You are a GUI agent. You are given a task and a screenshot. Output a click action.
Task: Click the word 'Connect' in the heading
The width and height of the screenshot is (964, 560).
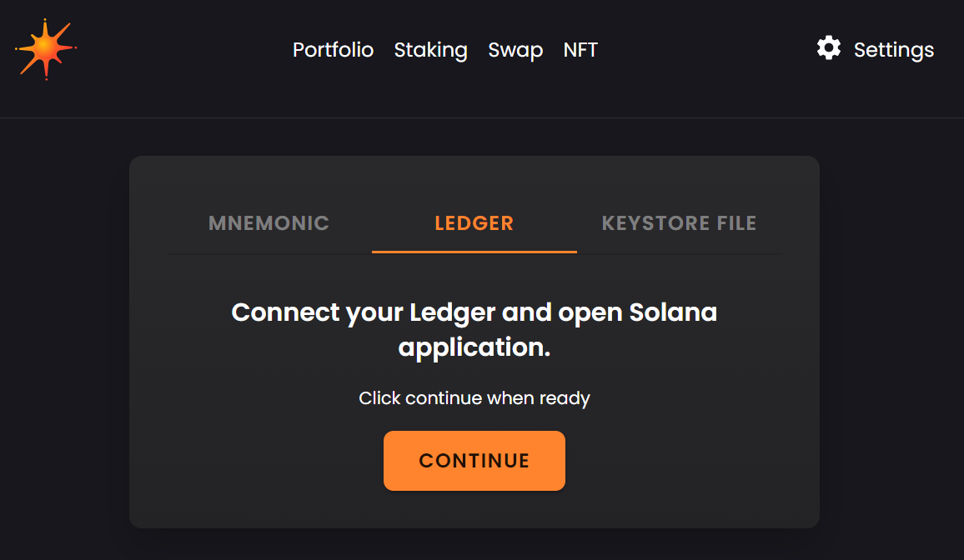[x=285, y=312]
